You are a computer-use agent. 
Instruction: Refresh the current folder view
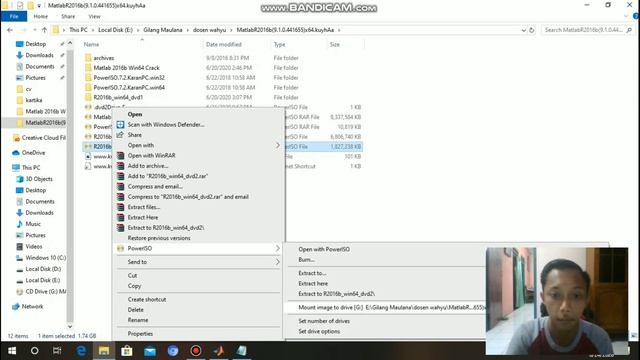(531, 30)
